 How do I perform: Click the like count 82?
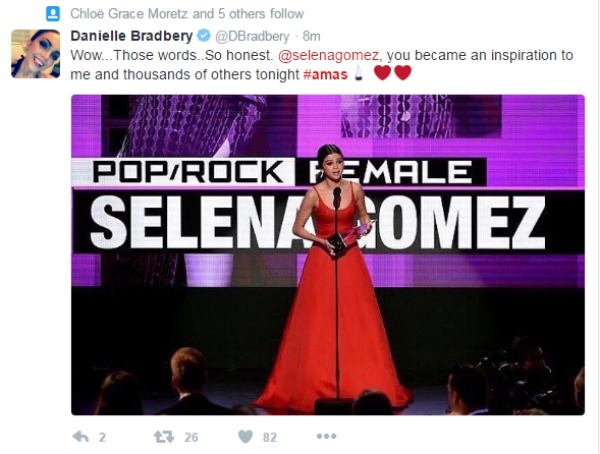[270, 437]
